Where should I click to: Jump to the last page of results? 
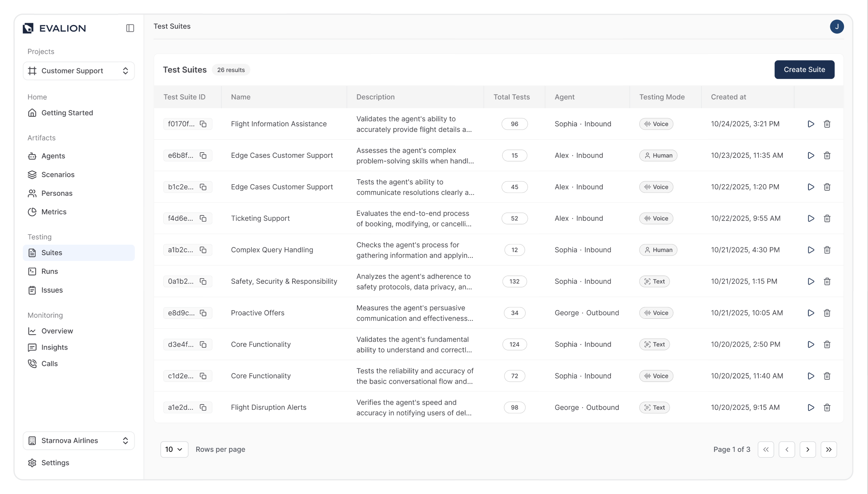[829, 449]
